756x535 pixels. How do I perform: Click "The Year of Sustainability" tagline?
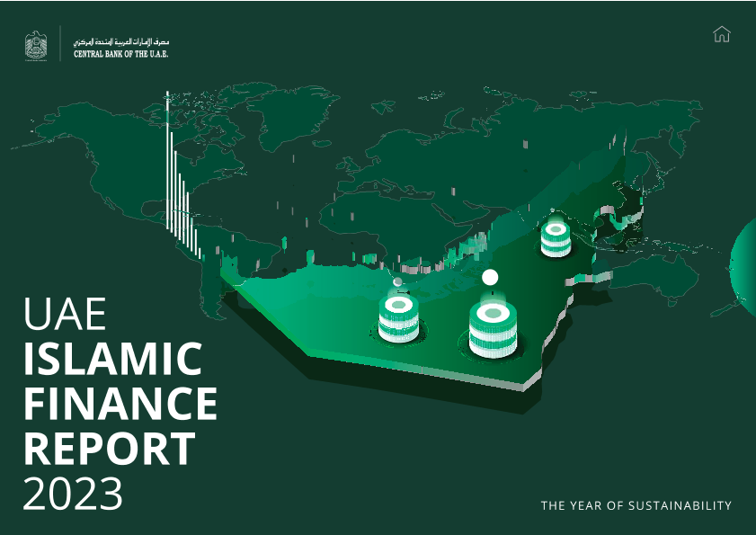point(636,506)
